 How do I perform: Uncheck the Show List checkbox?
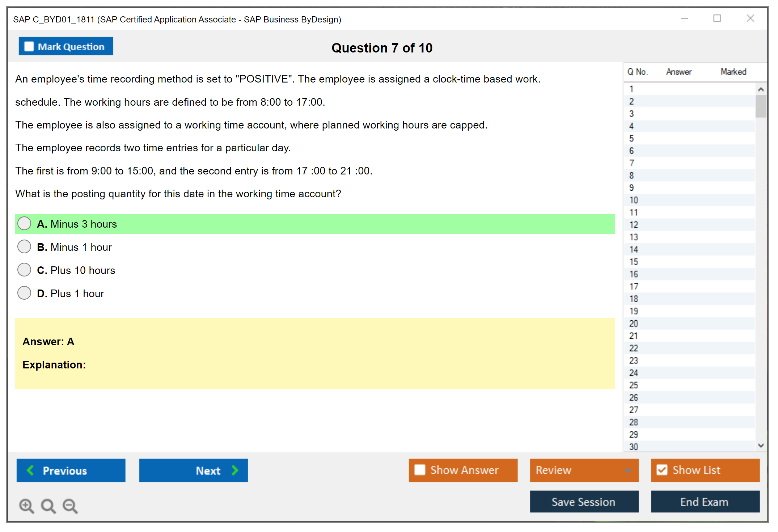[662, 470]
